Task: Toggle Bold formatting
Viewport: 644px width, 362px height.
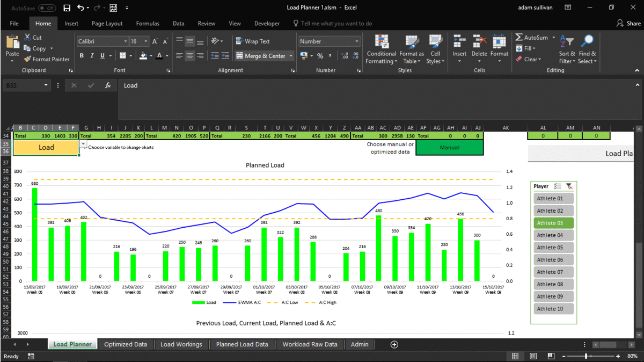Action: [x=82, y=56]
